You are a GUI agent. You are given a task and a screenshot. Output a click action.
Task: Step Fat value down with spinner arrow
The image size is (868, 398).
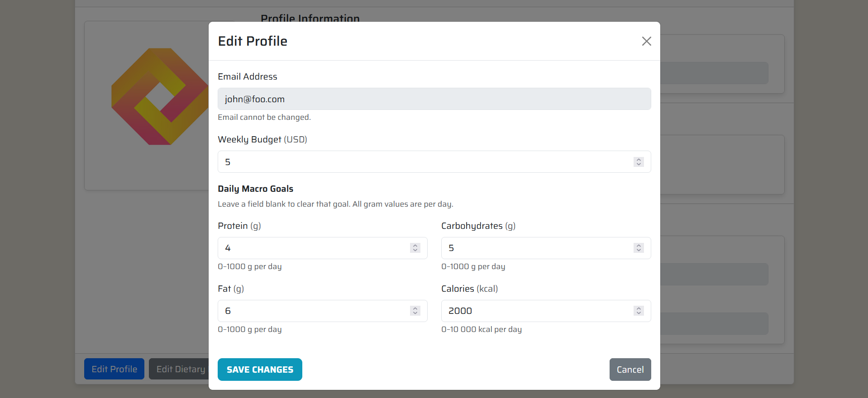point(415,313)
